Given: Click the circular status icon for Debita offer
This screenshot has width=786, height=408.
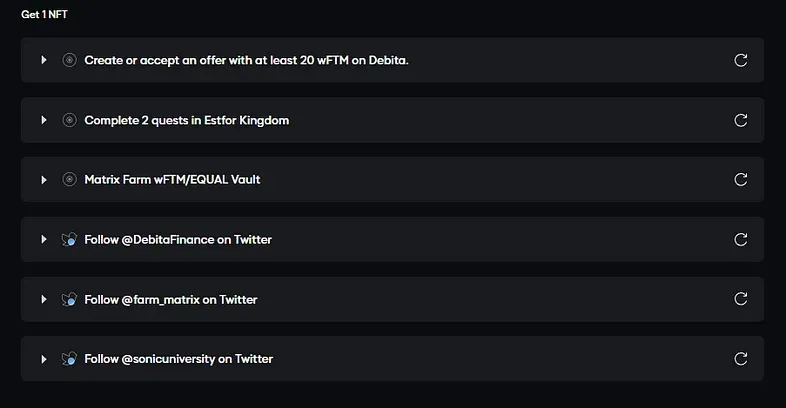Looking at the screenshot, I should point(69,60).
